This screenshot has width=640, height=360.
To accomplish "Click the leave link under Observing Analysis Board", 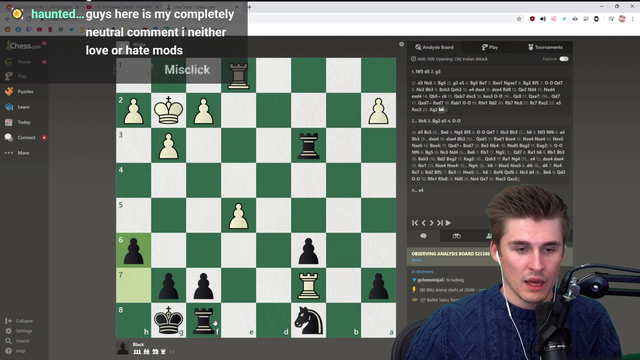I will [x=416, y=260].
